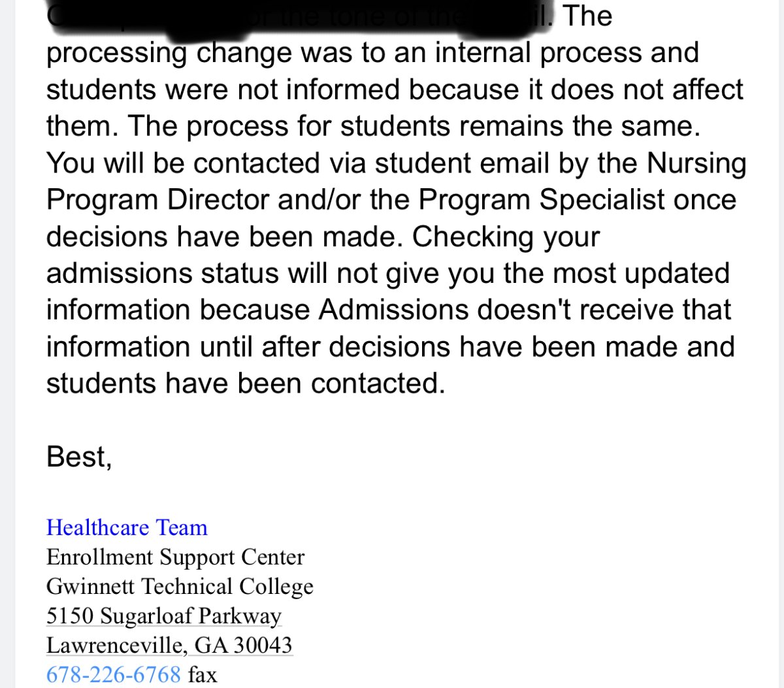Viewport: 784px width, 688px height.
Task: Click the phrase students have been contacted
Action: click(246, 383)
